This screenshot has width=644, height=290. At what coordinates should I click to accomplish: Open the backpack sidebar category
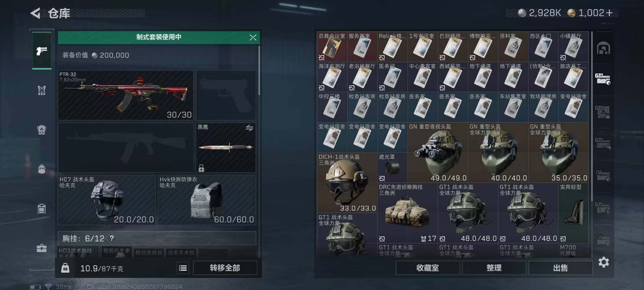coord(42,169)
